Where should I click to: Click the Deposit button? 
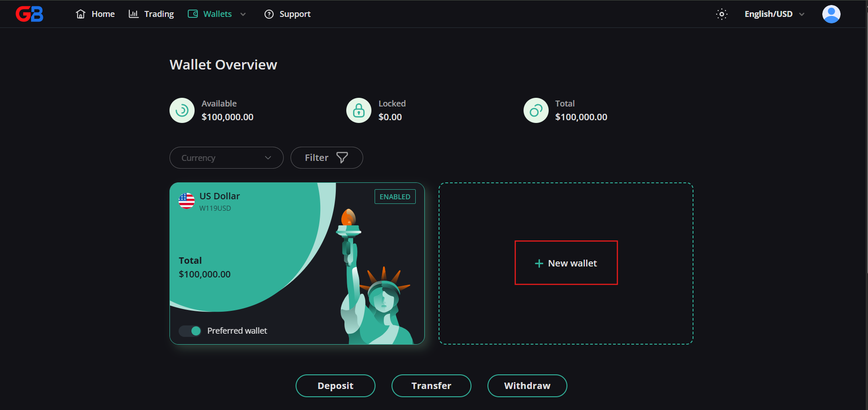[x=335, y=386]
